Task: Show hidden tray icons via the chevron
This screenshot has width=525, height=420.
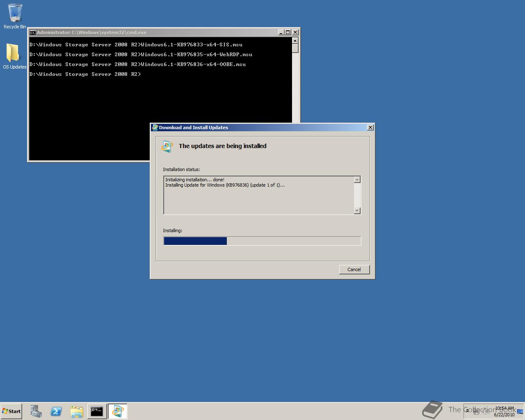Action: click(467, 411)
